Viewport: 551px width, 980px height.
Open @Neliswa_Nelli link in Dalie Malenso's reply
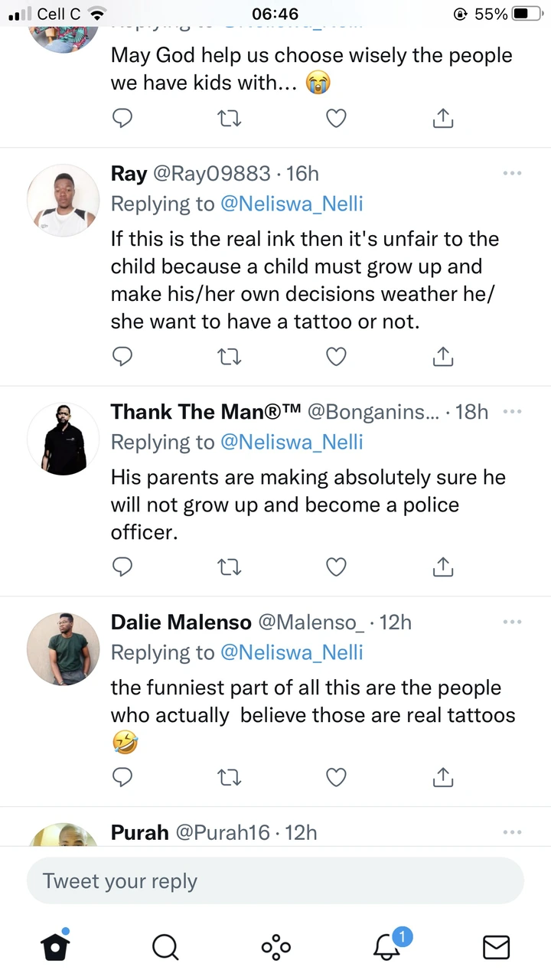(292, 652)
